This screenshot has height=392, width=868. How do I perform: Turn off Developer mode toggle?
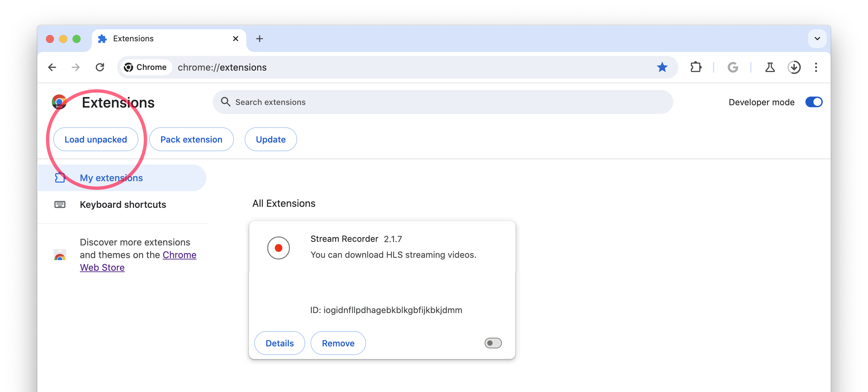coord(814,102)
